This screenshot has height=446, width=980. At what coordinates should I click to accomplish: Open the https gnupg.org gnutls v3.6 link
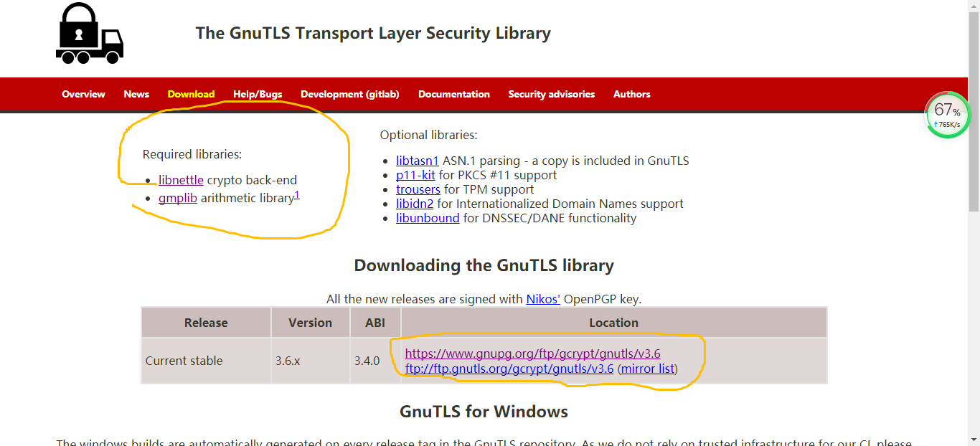532,354
